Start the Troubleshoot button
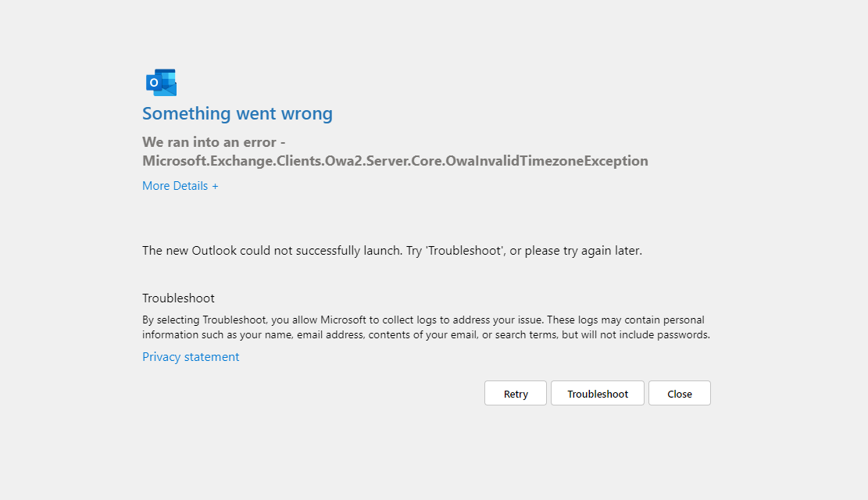Image resolution: width=868 pixels, height=500 pixels. click(x=598, y=393)
